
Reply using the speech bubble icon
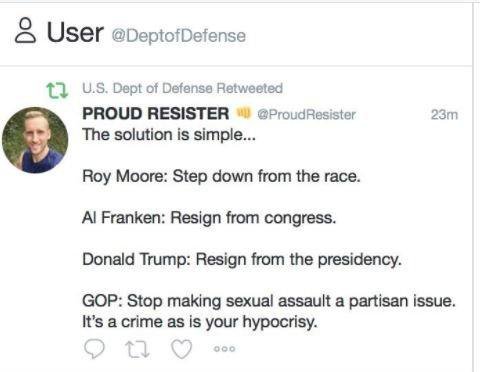coord(94,348)
